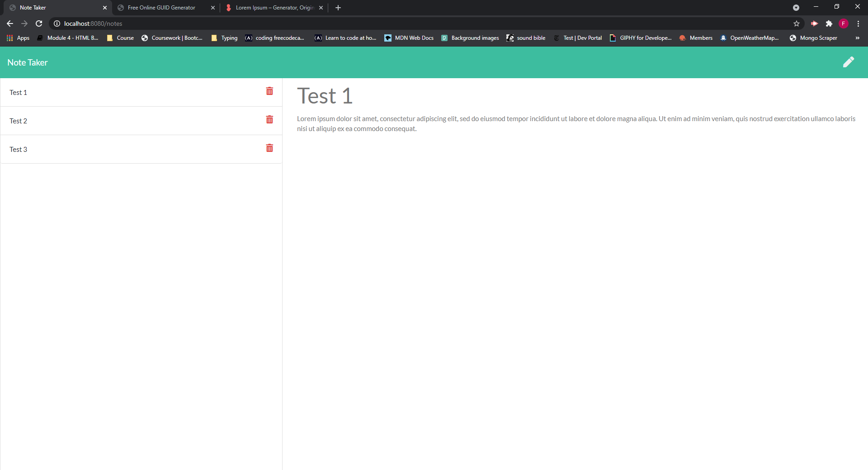Open the Chrome profile avatar F
This screenshot has height=470, width=868.
(844, 23)
